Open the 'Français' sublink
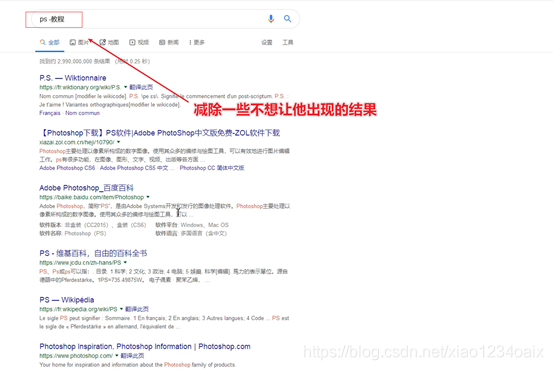 pos(50,113)
